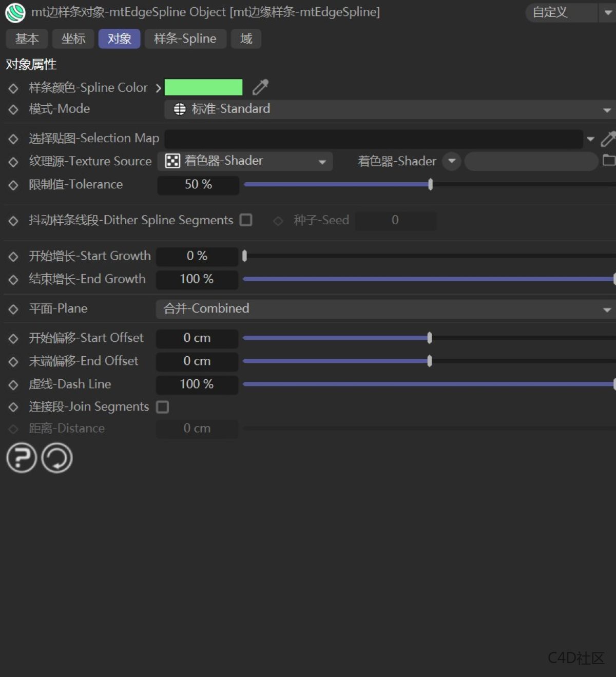616x677 pixels.
Task: Click the globe icon in the Mode field
Action: click(180, 109)
